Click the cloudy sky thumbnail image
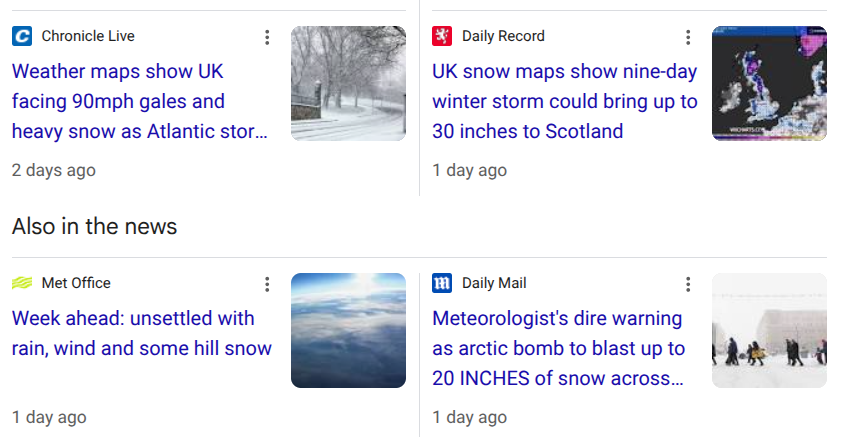Viewport: 862px width, 437px height. (348, 330)
